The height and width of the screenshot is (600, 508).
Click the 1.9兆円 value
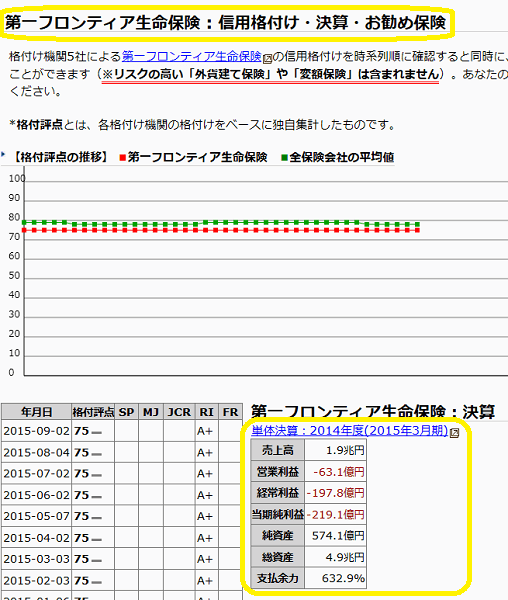[345, 450]
